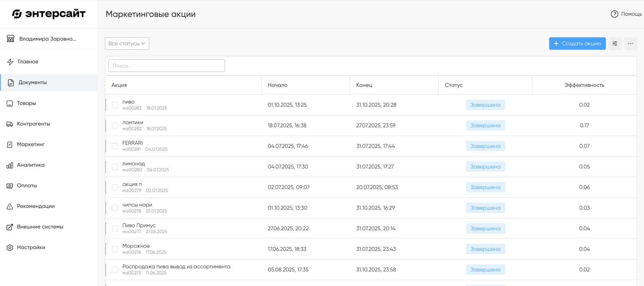Go to Настройки in the sidebar

pos(31,248)
